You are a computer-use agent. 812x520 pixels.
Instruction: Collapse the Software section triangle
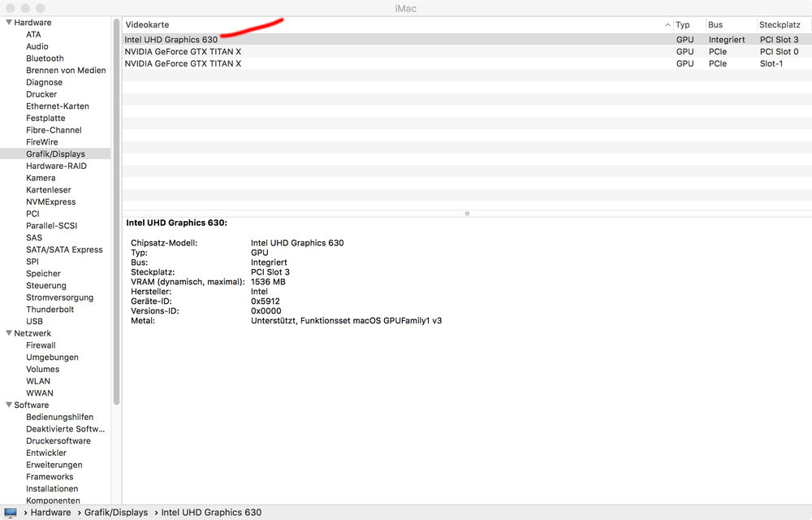tap(8, 405)
